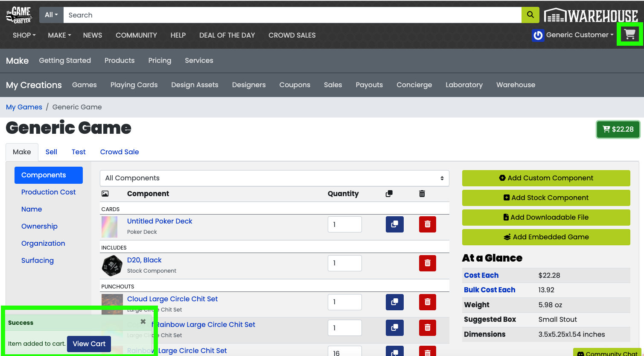The height and width of the screenshot is (356, 644).
Task: Open the shopping cart icon
Action: 630,34
